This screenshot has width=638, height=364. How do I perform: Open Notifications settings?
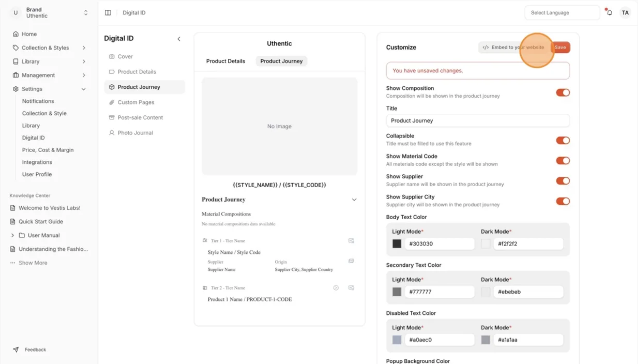[38, 101]
